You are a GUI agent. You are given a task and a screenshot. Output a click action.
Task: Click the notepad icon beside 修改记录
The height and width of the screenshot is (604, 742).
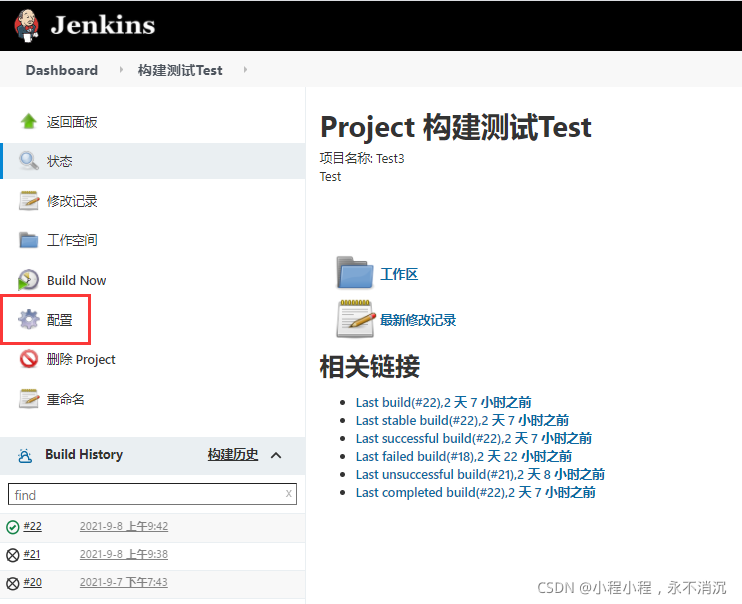[x=28, y=201]
